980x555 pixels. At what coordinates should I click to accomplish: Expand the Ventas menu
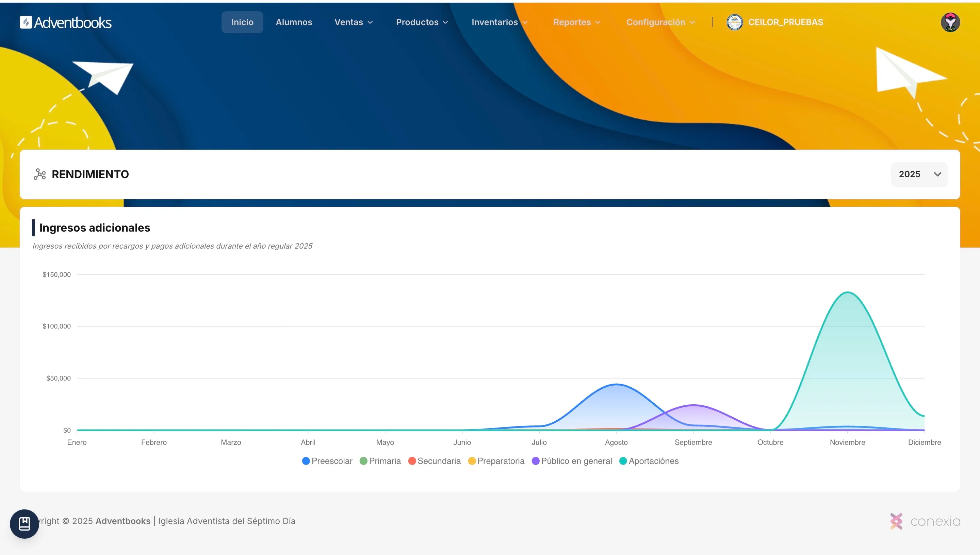pos(353,22)
